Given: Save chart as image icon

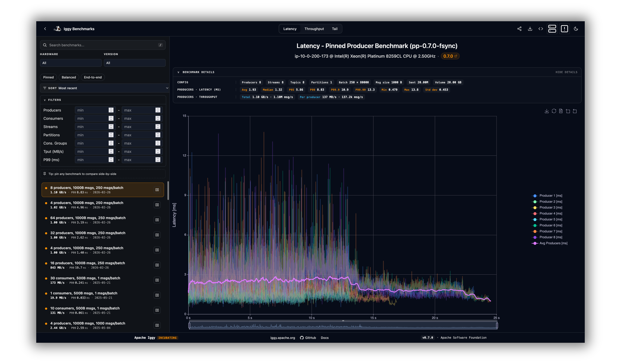Looking at the screenshot, I should [547, 111].
